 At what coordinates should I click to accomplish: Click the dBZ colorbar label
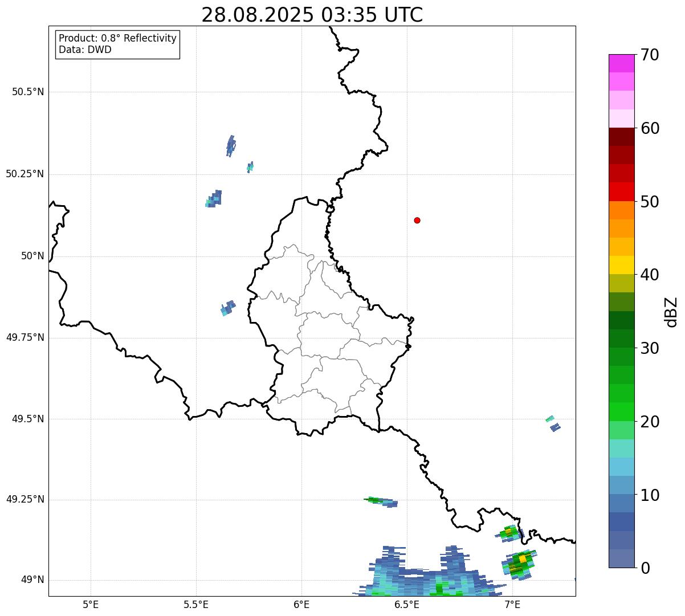[x=671, y=312]
